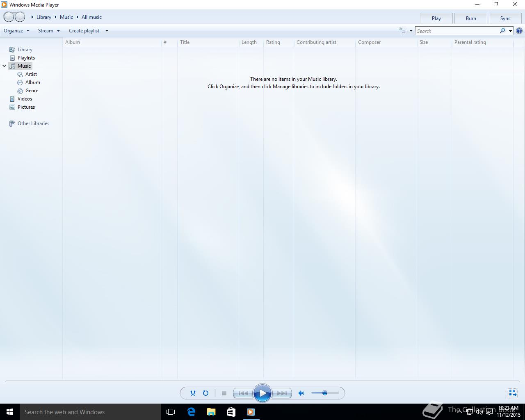Open the View options dropdown arrow
This screenshot has width=525, height=420.
coord(411,31)
